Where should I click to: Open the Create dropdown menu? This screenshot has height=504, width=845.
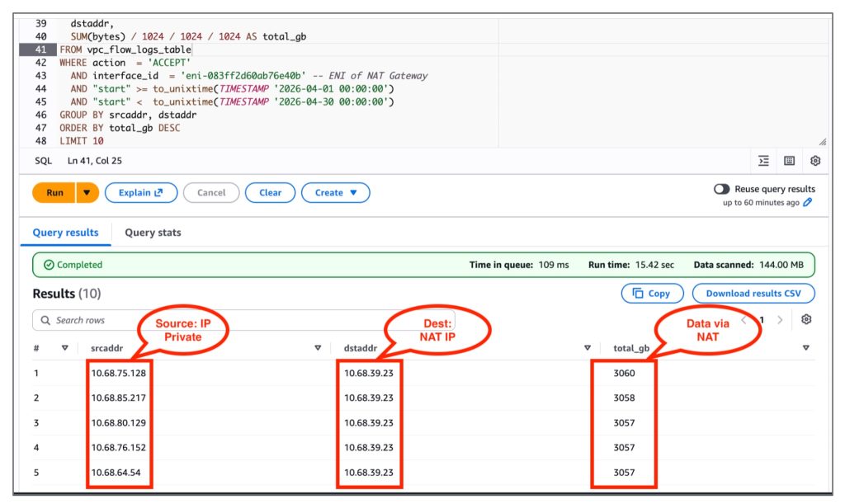point(336,193)
